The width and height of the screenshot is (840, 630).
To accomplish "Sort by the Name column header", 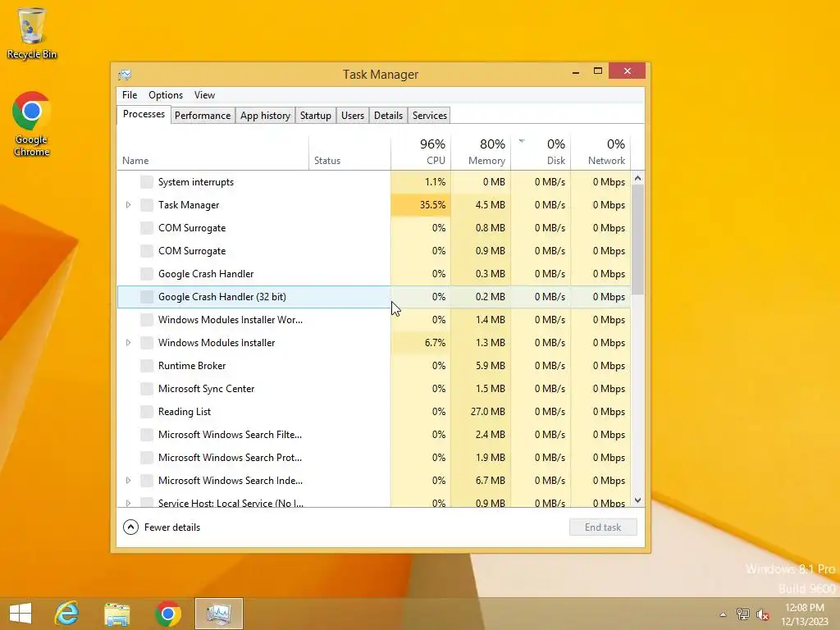I will tap(212, 152).
